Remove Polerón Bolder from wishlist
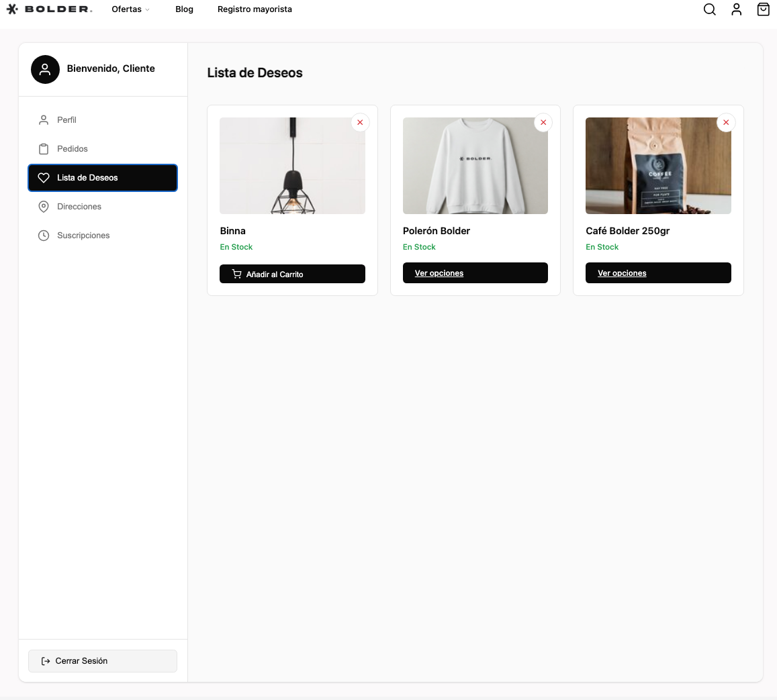This screenshot has height=700, width=777. [x=543, y=122]
